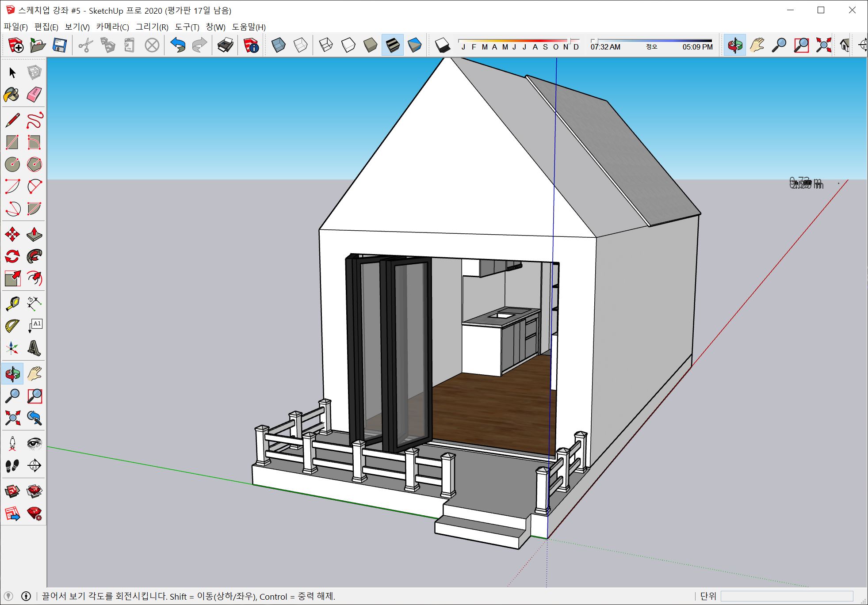Image resolution: width=868 pixels, height=605 pixels.
Task: Open the 보기(V) menu
Action: point(77,27)
